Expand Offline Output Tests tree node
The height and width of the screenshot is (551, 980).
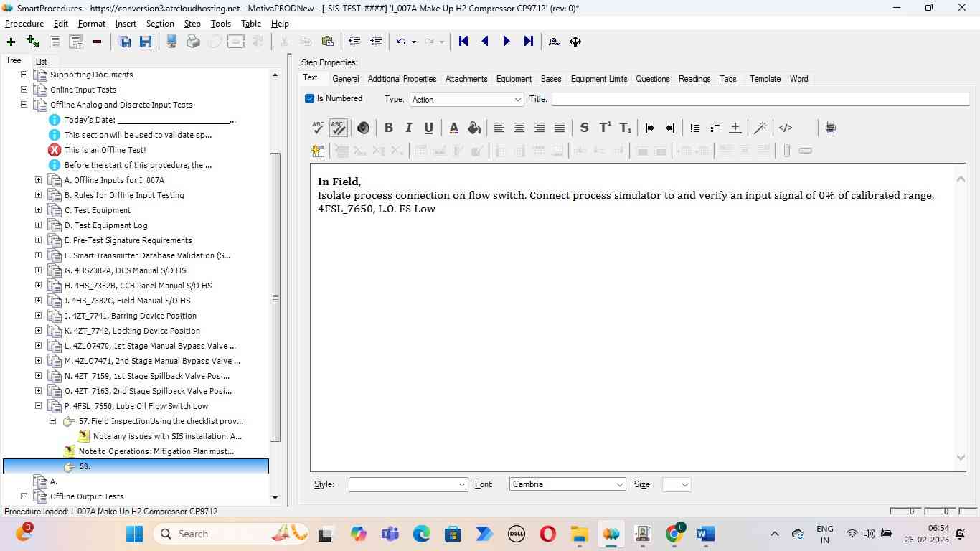24,496
